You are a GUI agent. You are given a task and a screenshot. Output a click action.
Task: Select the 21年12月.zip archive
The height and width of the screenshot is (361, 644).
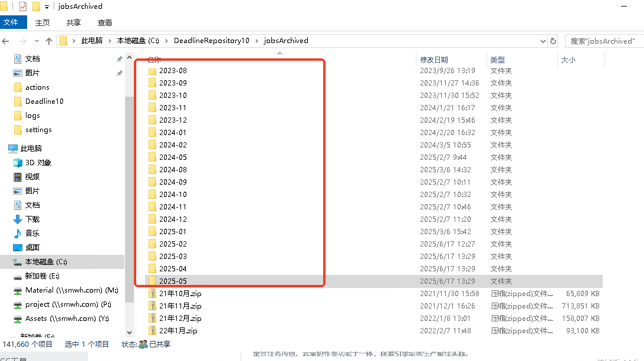point(180,319)
